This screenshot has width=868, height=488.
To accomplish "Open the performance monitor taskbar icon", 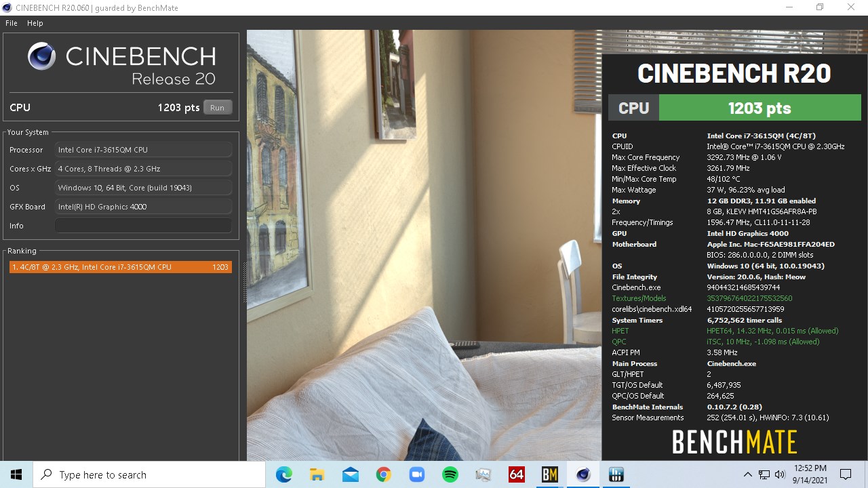I will (x=484, y=474).
